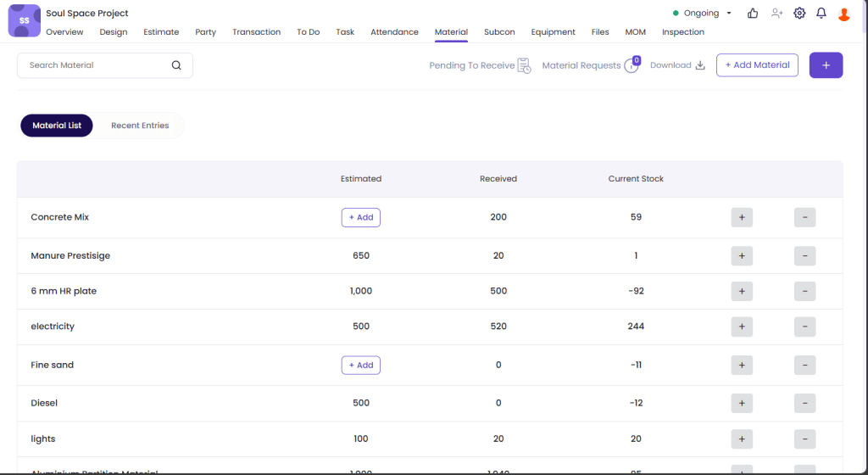868x475 pixels.
Task: Open the Equipment tab
Action: click(553, 32)
